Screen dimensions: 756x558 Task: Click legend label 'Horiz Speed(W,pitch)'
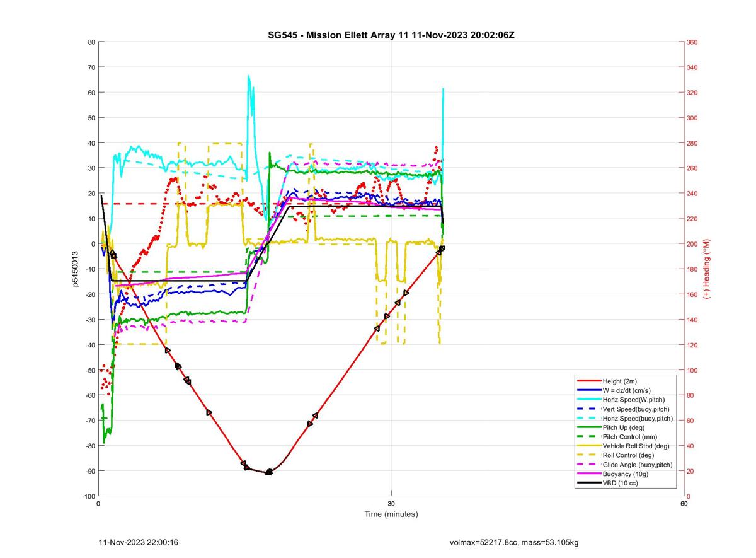(633, 399)
